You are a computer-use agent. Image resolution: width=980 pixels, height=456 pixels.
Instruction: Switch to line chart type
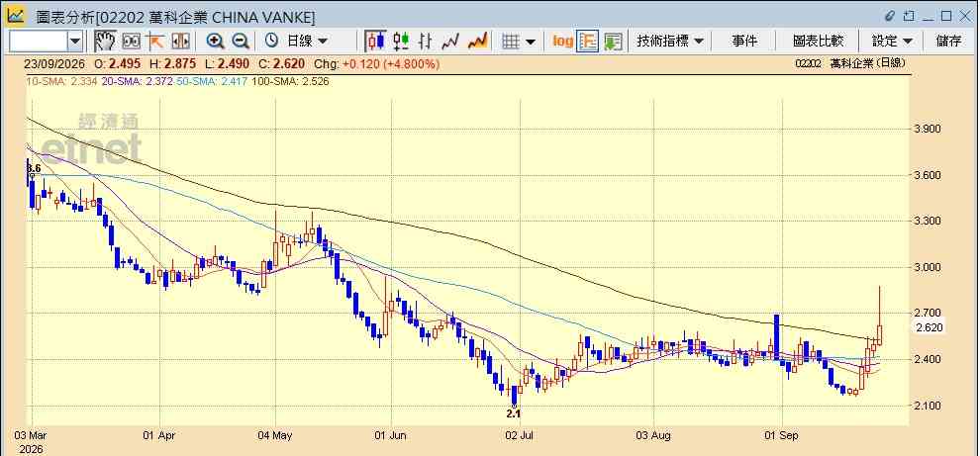tap(450, 42)
